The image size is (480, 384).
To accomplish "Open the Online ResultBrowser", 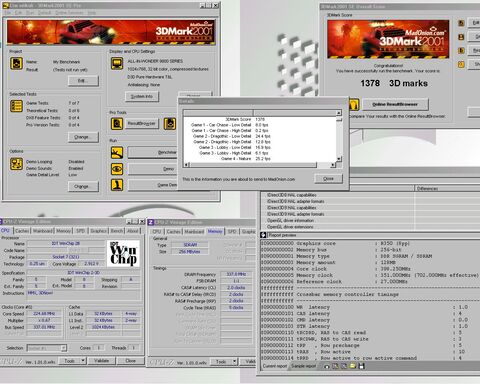I will [395, 104].
